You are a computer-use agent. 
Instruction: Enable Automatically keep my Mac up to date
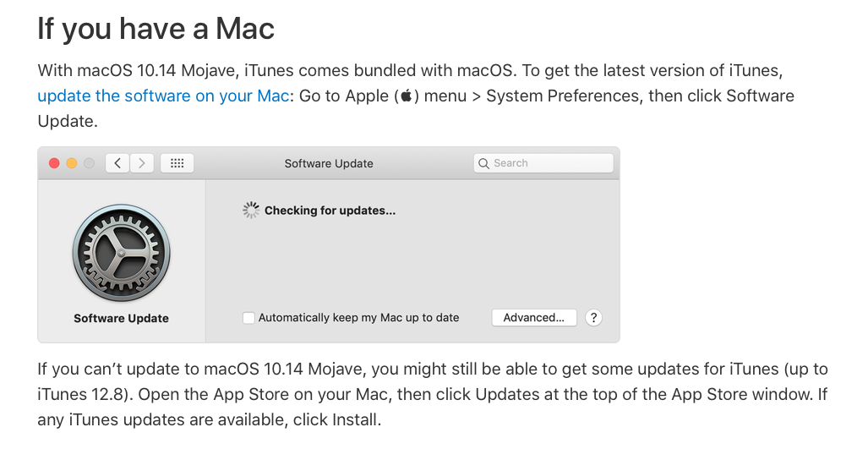(x=248, y=318)
